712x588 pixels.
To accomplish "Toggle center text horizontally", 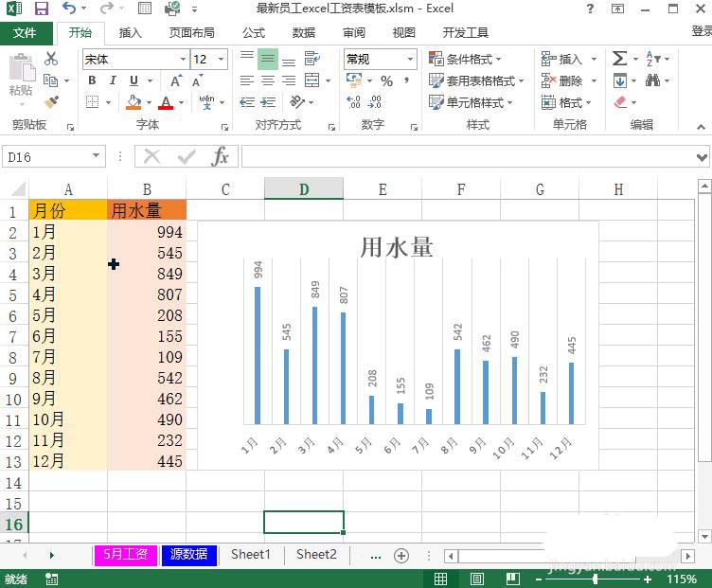I will coord(268,80).
